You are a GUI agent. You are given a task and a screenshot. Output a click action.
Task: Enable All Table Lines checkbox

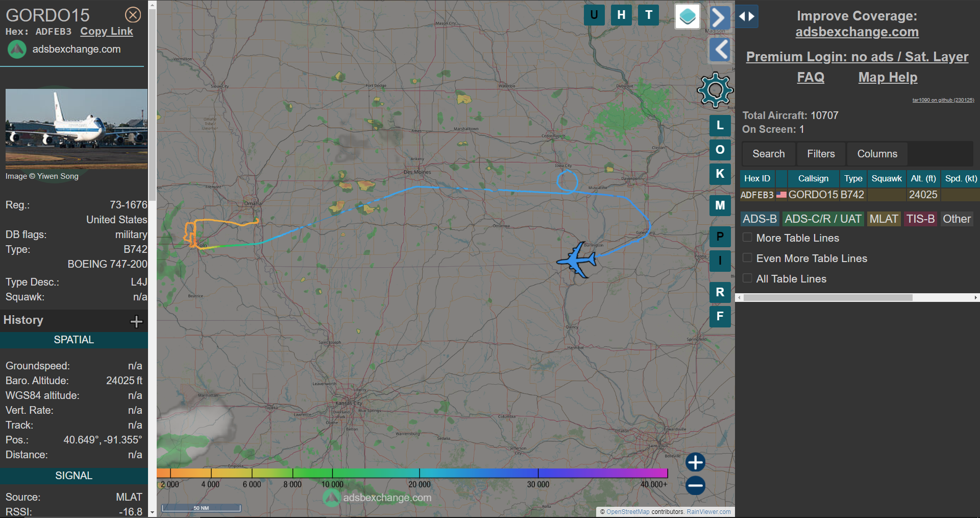[747, 278]
